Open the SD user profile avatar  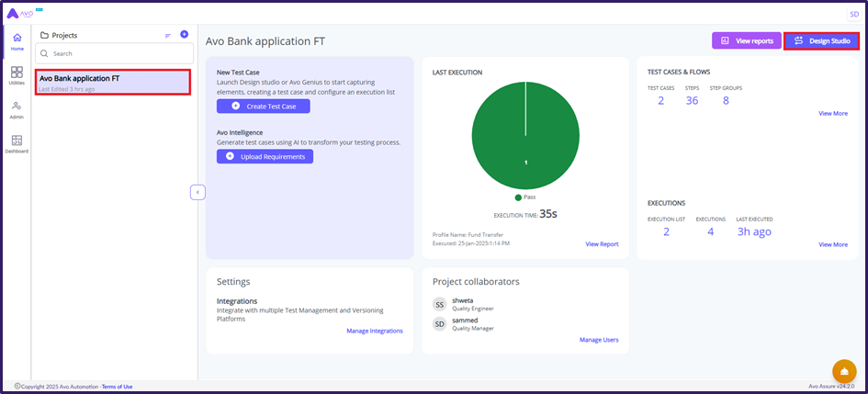(852, 14)
